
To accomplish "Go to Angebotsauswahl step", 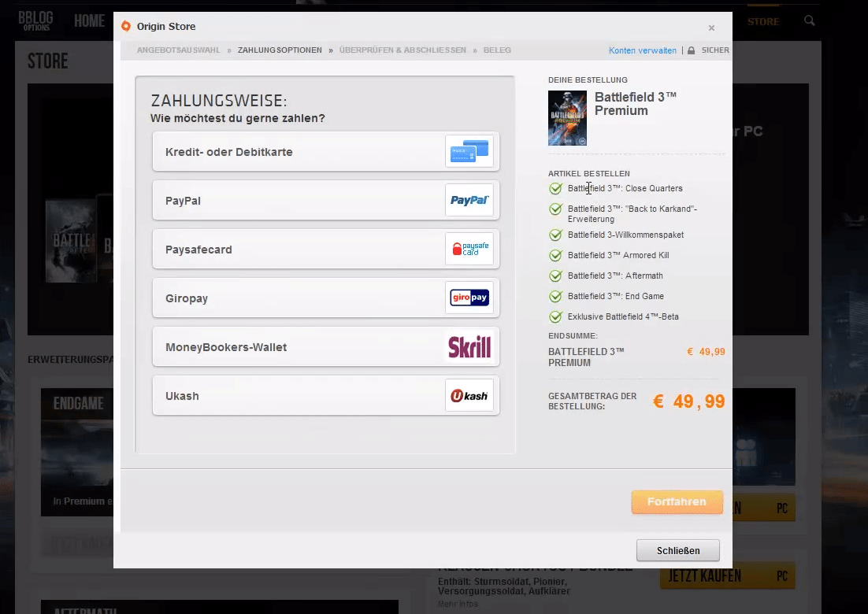I will (x=179, y=50).
